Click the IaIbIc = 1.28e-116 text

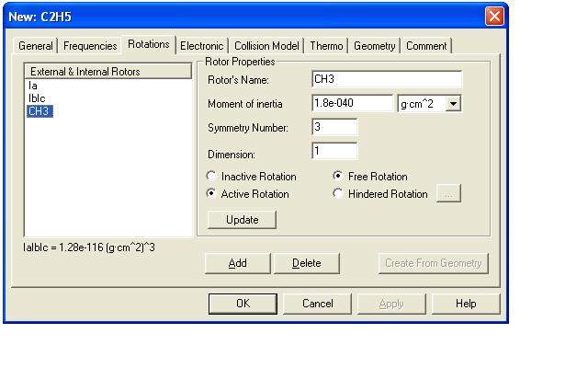[x=89, y=247]
